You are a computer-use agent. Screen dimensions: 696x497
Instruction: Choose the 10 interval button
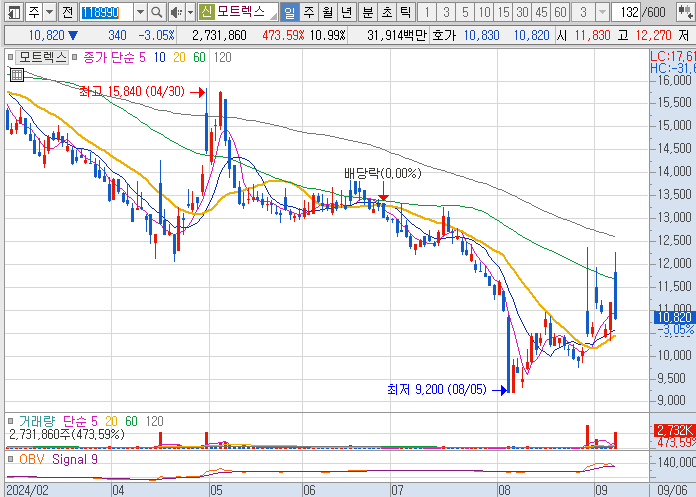click(484, 12)
